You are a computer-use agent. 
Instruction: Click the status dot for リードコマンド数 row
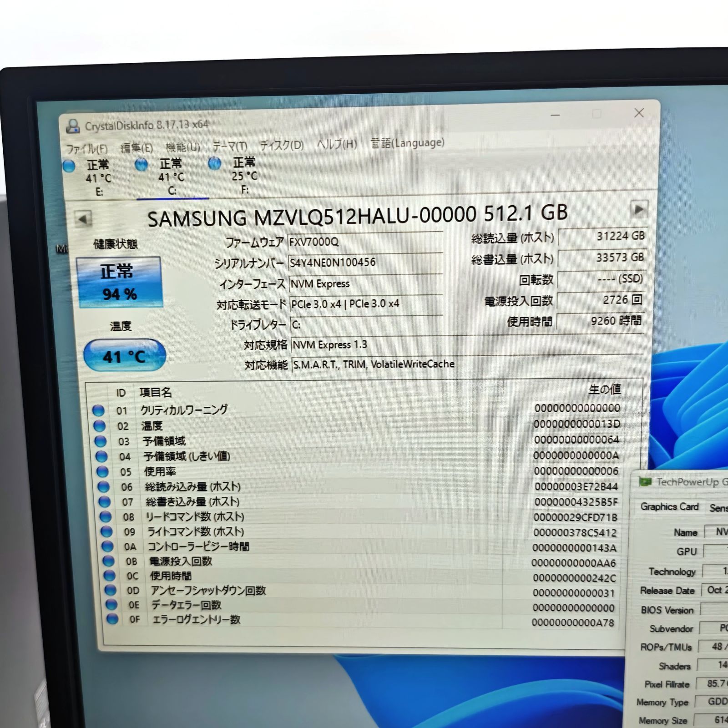click(x=106, y=516)
